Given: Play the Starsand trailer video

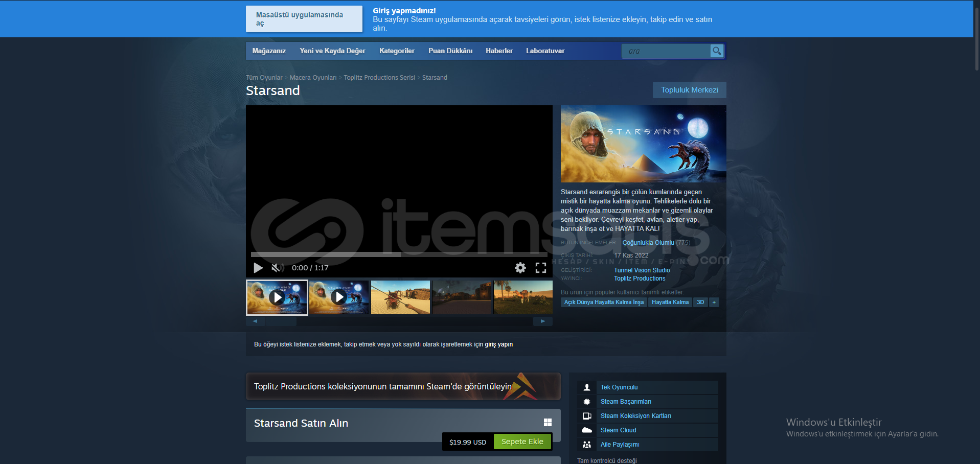Looking at the screenshot, I should point(258,268).
